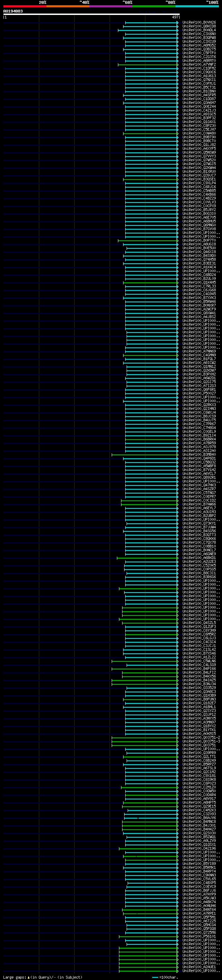Select label UniRef100_C9X181
The width and height of the screenshot is (222, 980).
tap(199, 776)
